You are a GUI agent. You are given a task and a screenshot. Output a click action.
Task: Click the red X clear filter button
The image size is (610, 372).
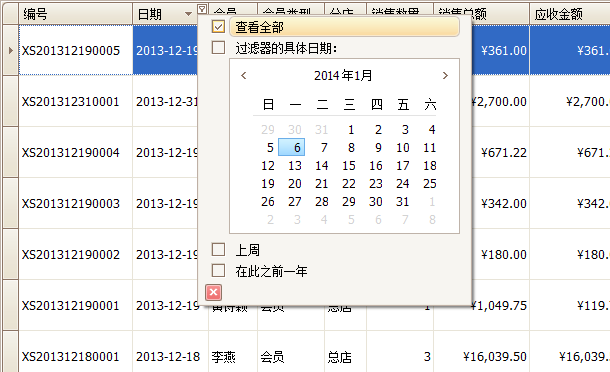[214, 292]
